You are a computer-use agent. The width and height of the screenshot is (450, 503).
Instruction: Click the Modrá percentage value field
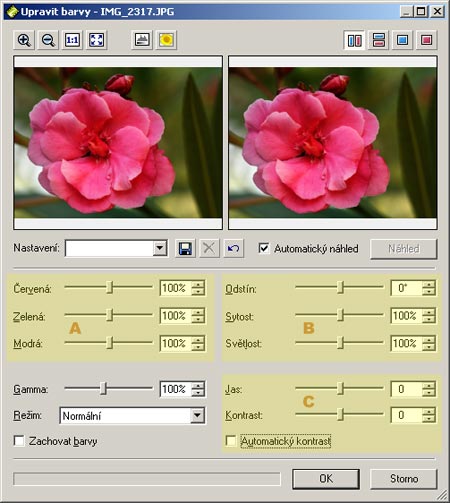point(176,343)
